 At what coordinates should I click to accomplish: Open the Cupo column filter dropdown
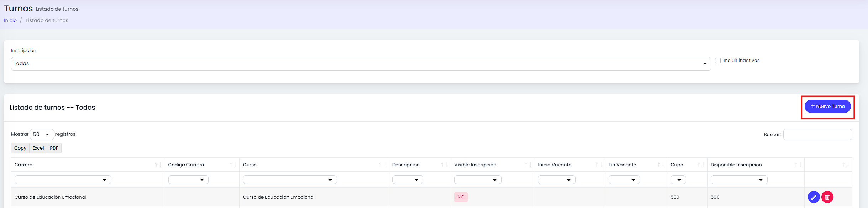[x=678, y=180]
